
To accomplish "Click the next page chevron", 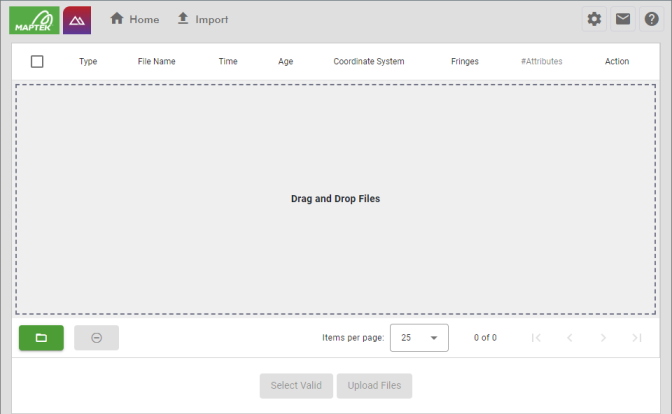I will [603, 338].
